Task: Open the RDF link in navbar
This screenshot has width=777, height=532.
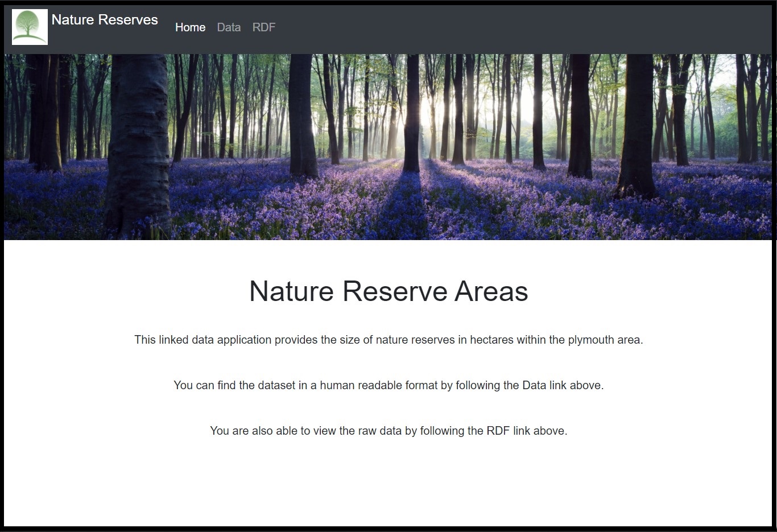Action: (264, 27)
